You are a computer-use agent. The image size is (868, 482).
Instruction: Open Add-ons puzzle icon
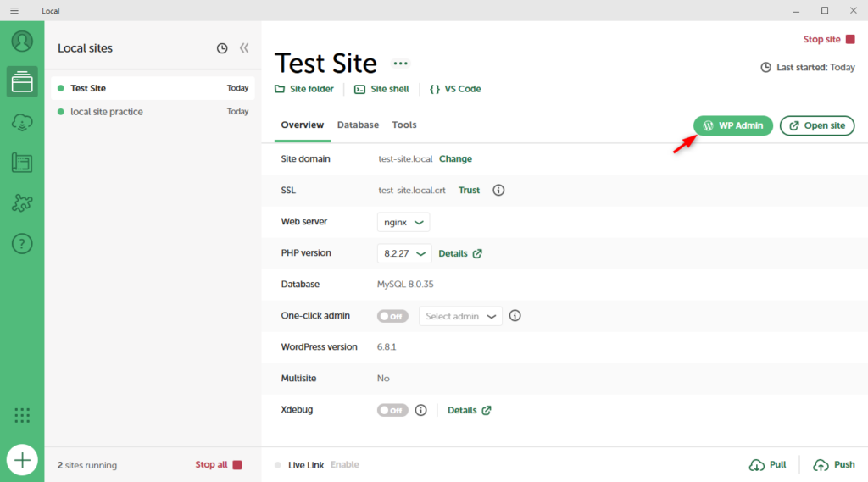(x=22, y=203)
